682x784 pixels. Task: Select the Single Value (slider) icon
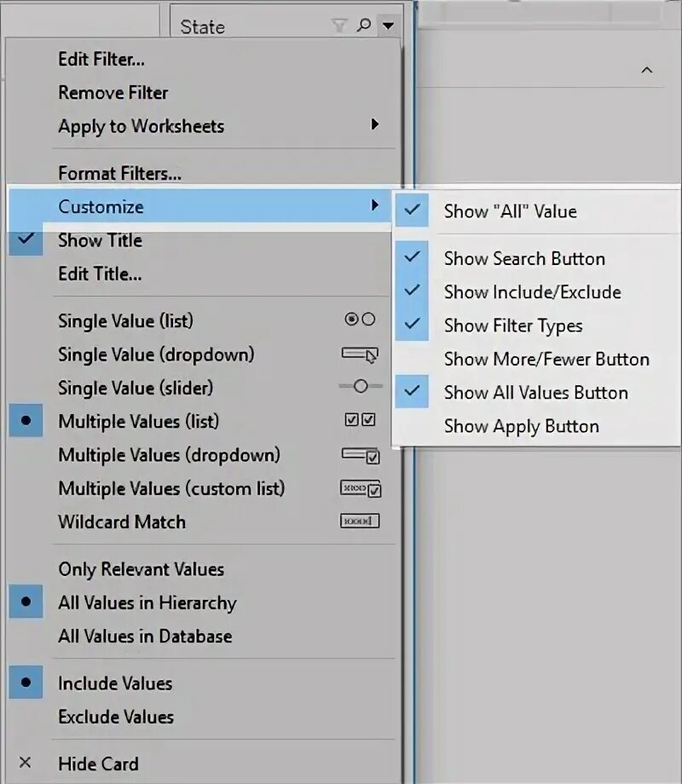coord(359,387)
